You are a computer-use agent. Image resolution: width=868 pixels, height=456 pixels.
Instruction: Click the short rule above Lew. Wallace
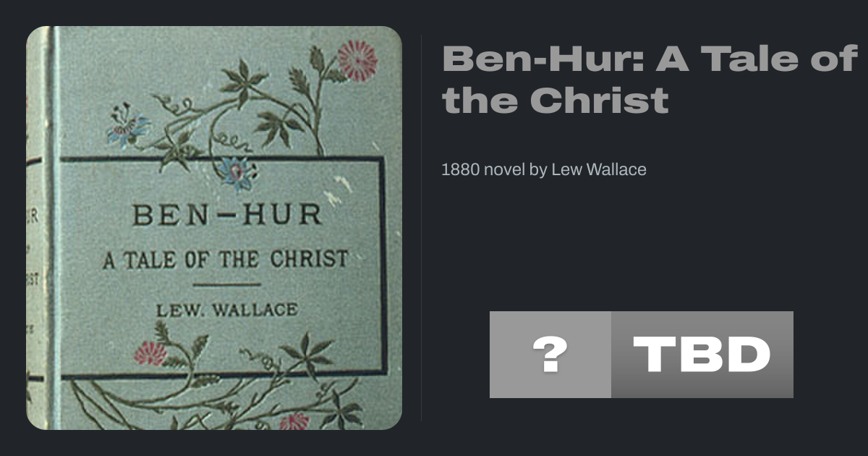[227, 284]
